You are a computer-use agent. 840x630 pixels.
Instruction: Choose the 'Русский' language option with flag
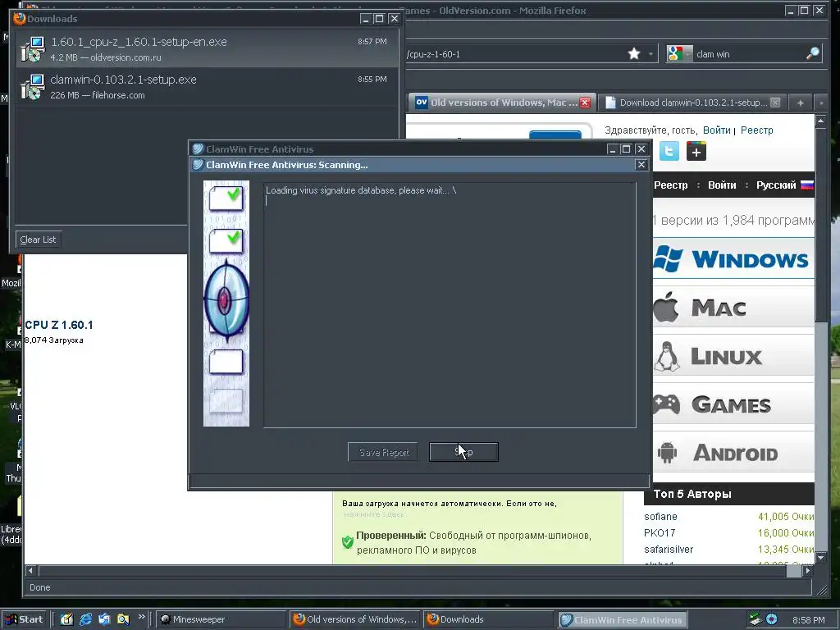(785, 185)
